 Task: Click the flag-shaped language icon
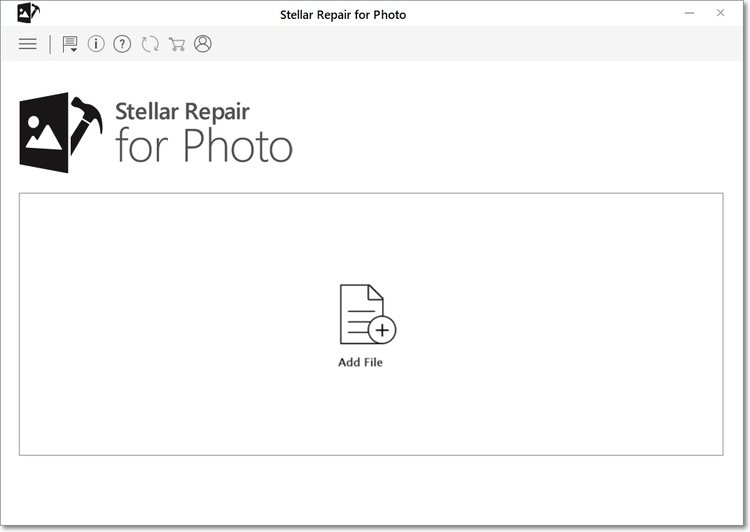(70, 44)
